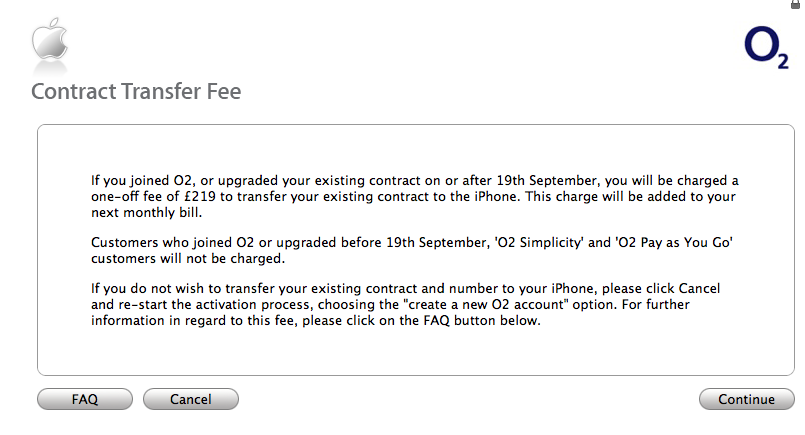Click the Contract Transfer Fee heading

(136, 91)
